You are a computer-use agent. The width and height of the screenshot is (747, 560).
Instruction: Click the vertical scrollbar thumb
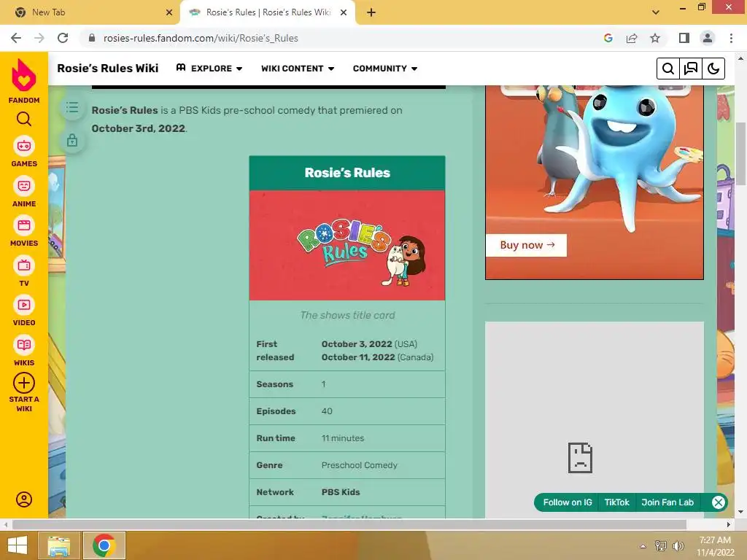(x=741, y=154)
